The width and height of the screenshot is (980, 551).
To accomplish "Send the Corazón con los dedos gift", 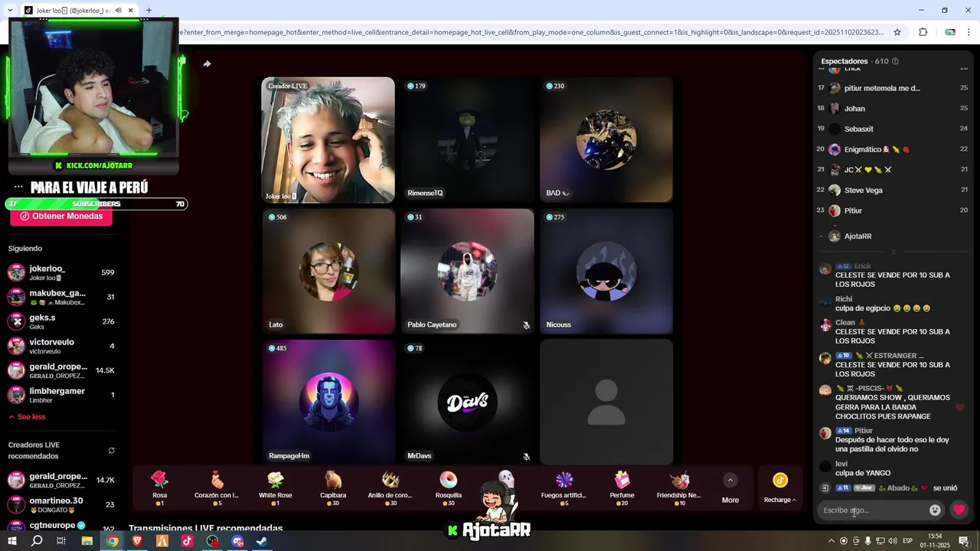I will (x=217, y=487).
